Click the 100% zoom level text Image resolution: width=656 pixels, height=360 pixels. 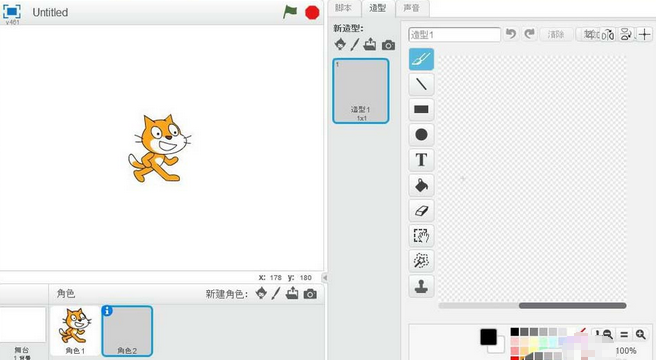pyautogui.click(x=626, y=350)
